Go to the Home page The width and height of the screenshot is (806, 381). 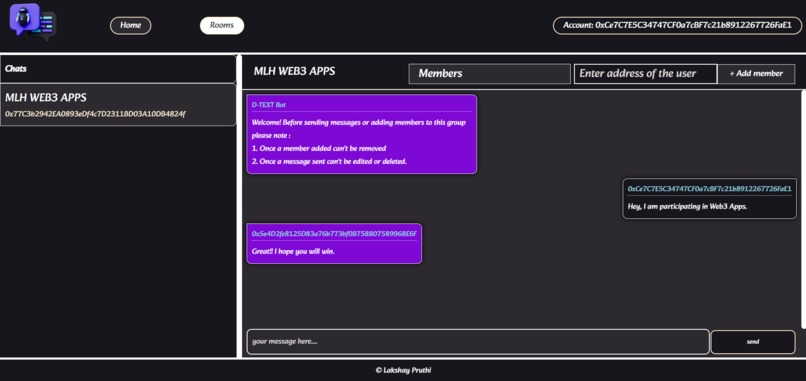[131, 25]
